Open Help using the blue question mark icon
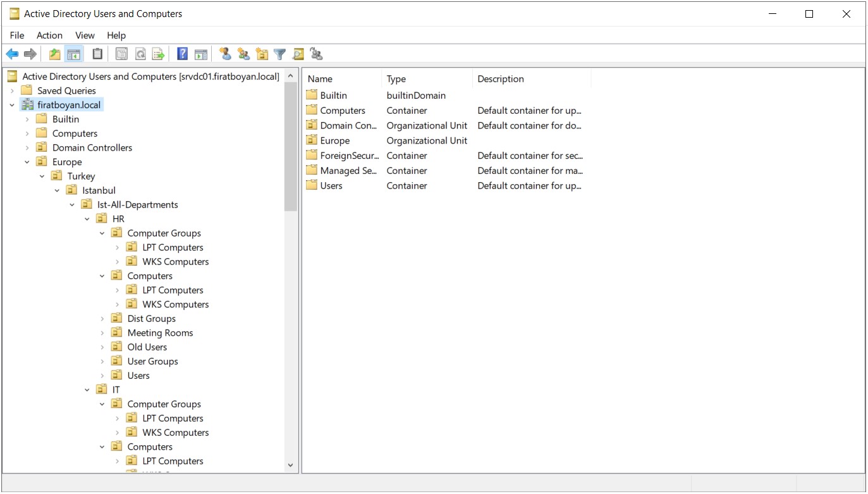Viewport: 868px width, 494px height. tap(183, 54)
